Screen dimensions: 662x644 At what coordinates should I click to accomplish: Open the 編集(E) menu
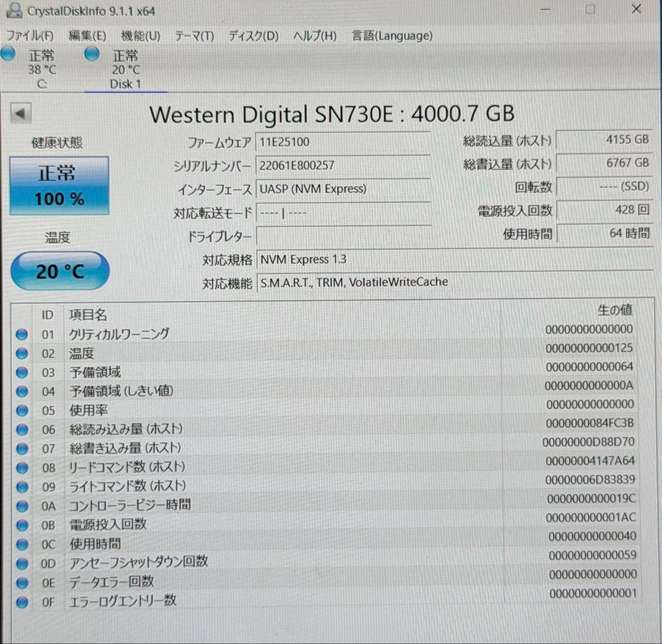tap(88, 36)
